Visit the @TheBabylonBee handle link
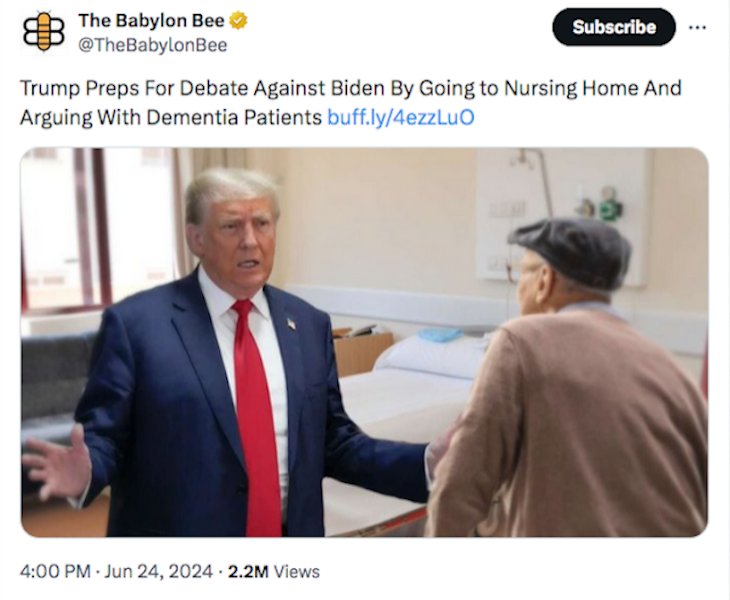Screen dimensions: 730x600 tap(153, 45)
